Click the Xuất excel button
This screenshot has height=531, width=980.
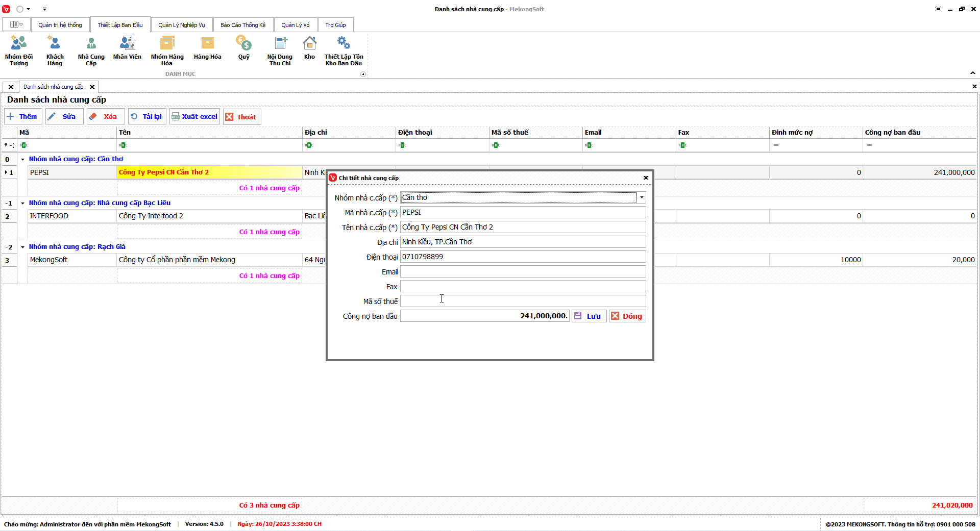point(194,117)
